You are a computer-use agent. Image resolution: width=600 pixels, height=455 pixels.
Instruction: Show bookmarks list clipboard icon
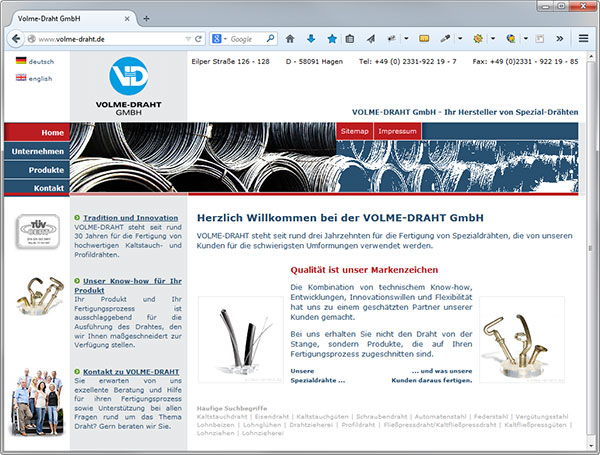point(349,39)
